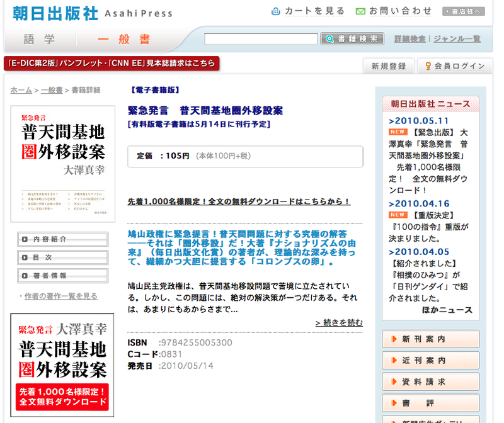Click the book cover thumbnail image
The image size is (504, 423).
[62, 164]
